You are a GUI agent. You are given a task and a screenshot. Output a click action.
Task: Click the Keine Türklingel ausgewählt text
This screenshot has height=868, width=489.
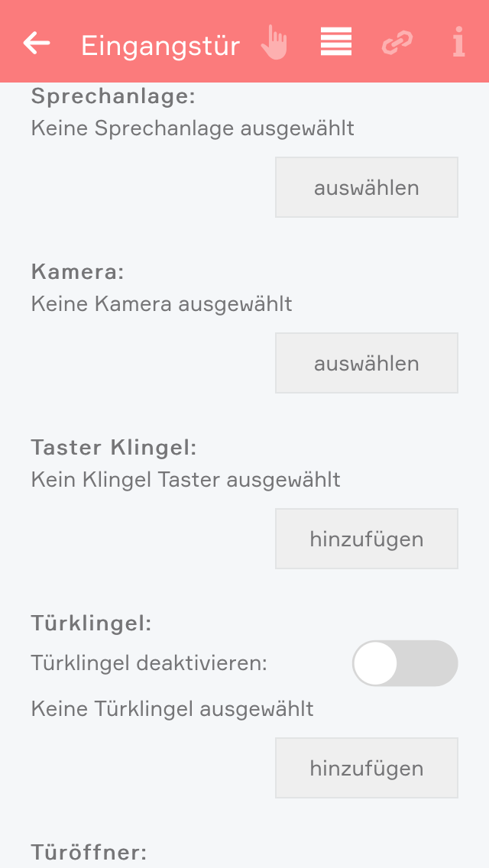pos(173,709)
